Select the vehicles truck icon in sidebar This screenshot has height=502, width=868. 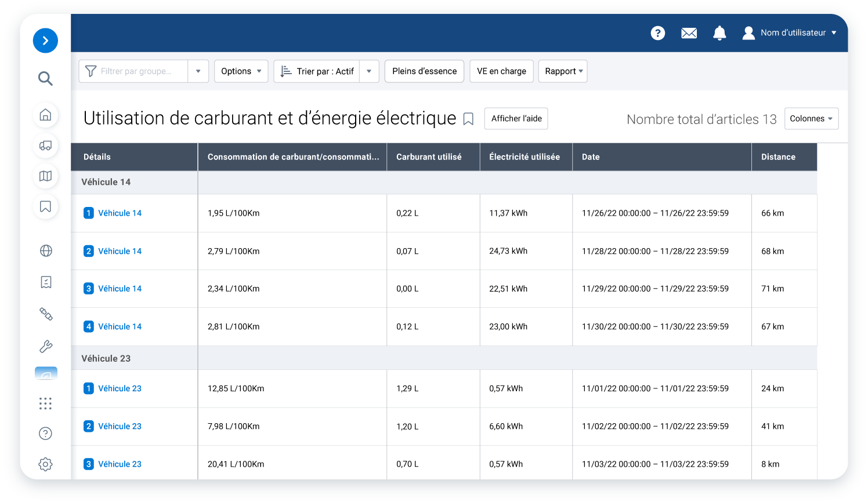[x=45, y=146]
